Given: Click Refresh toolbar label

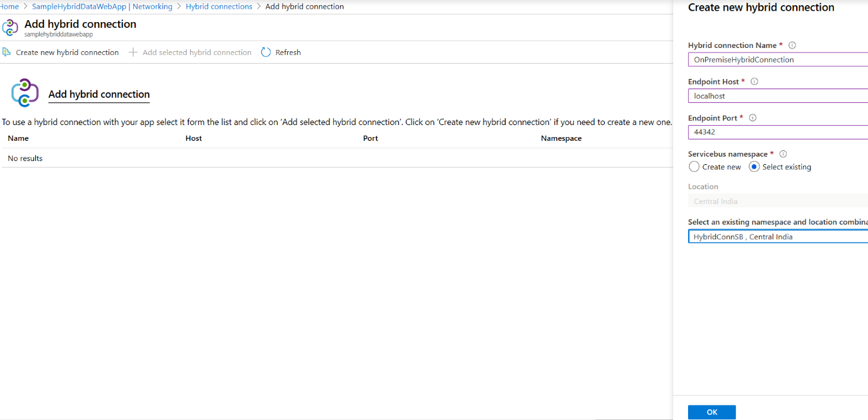Looking at the screenshot, I should tap(288, 52).
